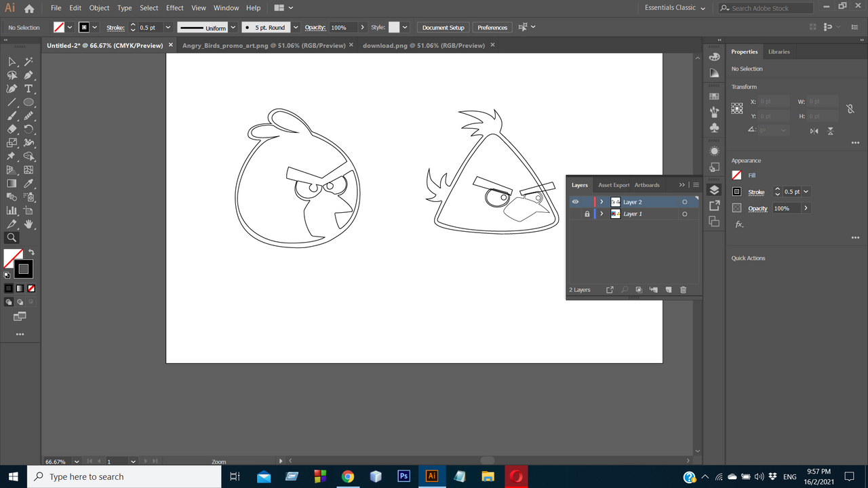The height and width of the screenshot is (488, 868).
Task: Click the Fill swatch in Appearance
Action: click(x=736, y=176)
